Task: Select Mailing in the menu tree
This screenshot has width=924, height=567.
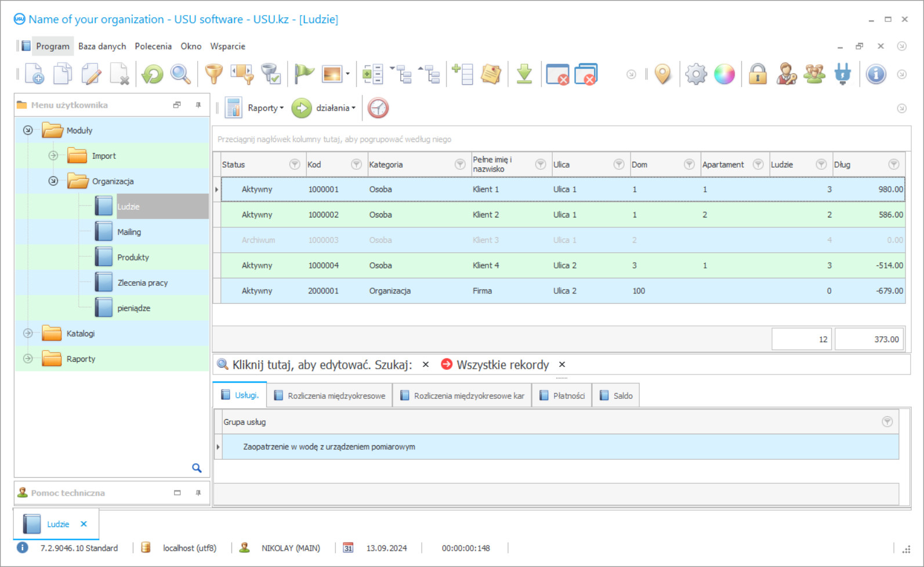Action: pyautogui.click(x=129, y=232)
